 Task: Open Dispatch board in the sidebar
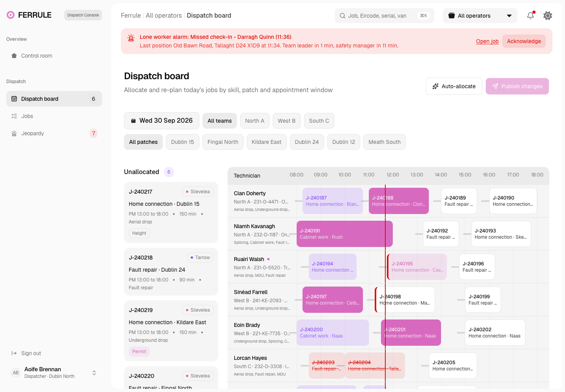click(54, 99)
